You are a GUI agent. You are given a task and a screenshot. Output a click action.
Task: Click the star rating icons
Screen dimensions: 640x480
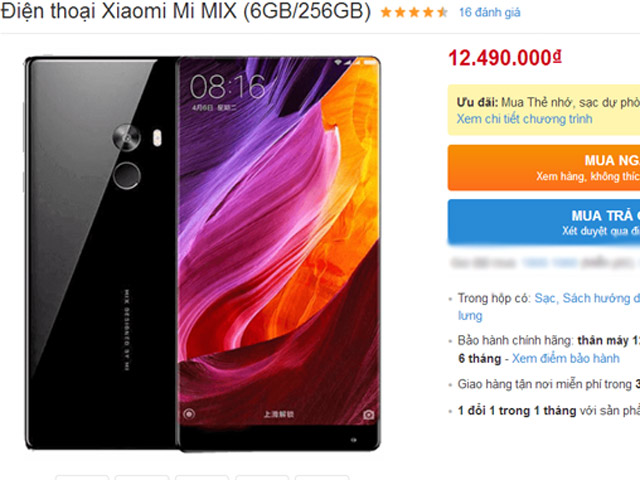click(x=414, y=13)
